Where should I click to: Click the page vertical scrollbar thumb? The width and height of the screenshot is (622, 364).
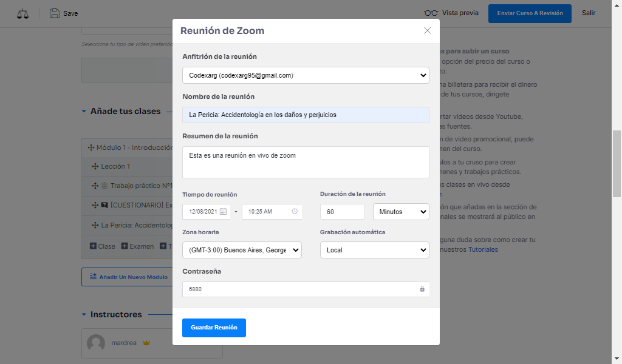coord(617,164)
